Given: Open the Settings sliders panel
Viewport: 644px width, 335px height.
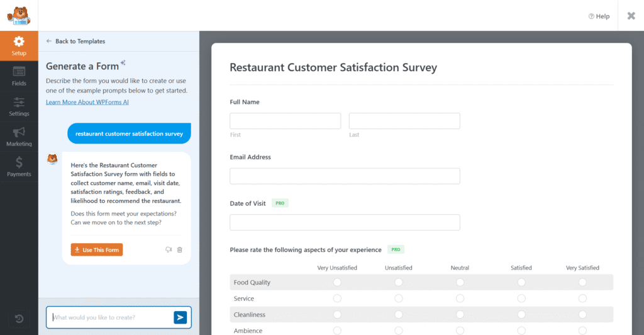Looking at the screenshot, I should (x=19, y=106).
